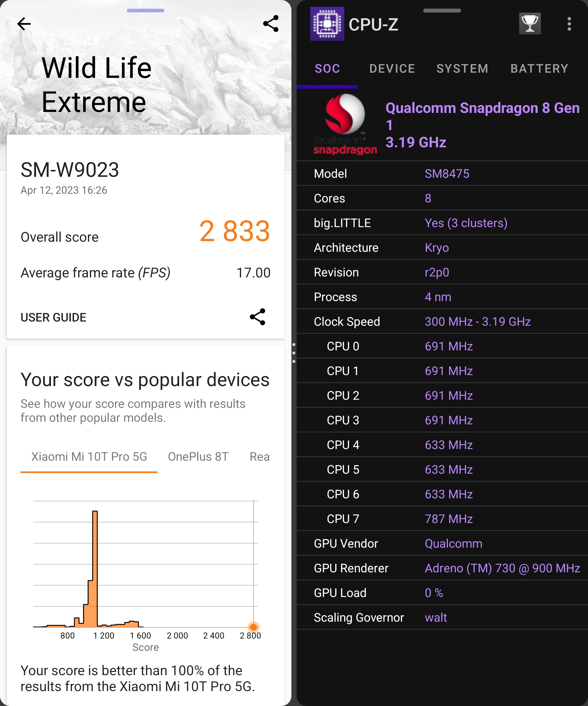588x706 pixels.
Task: Switch to the BATTERY tab
Action: click(539, 68)
